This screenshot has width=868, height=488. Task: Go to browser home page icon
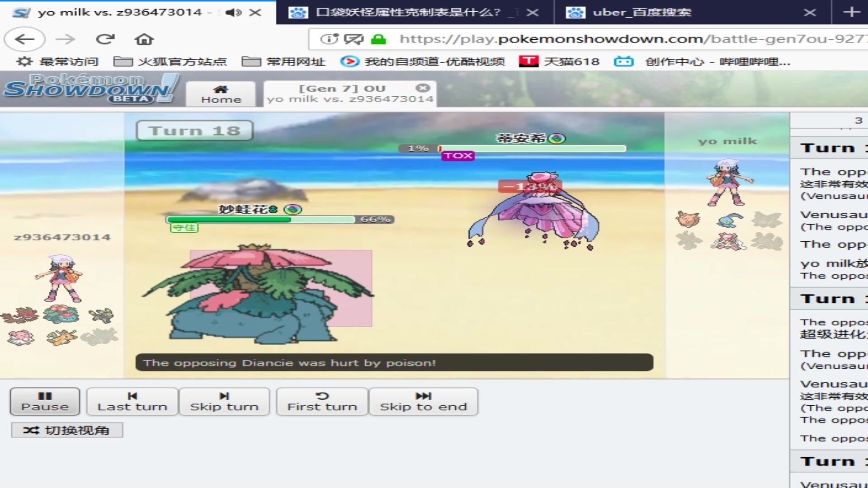point(144,39)
